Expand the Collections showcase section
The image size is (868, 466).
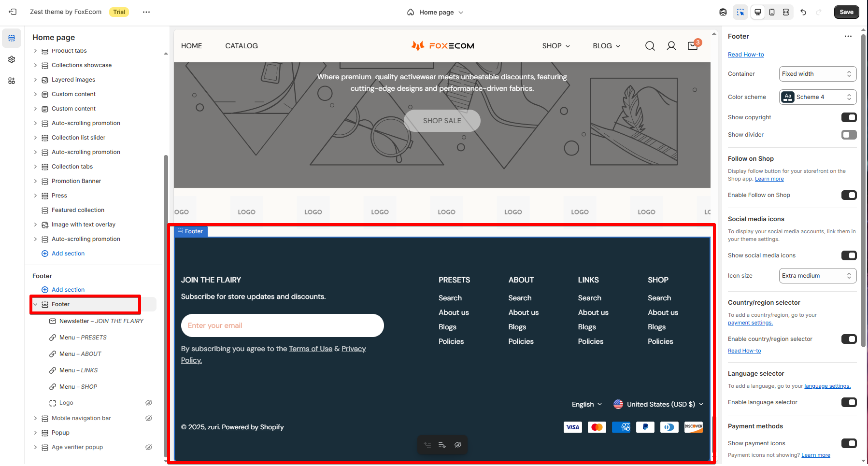pos(35,65)
